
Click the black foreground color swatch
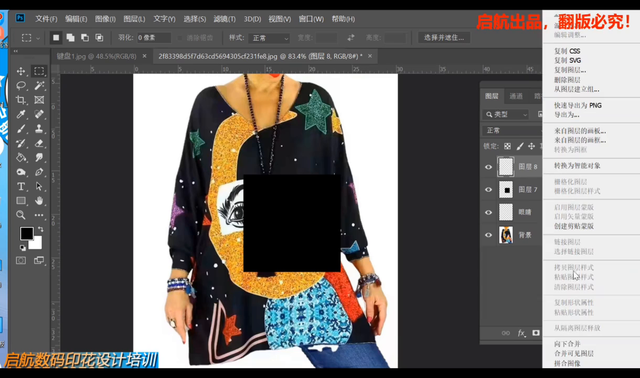click(x=27, y=233)
